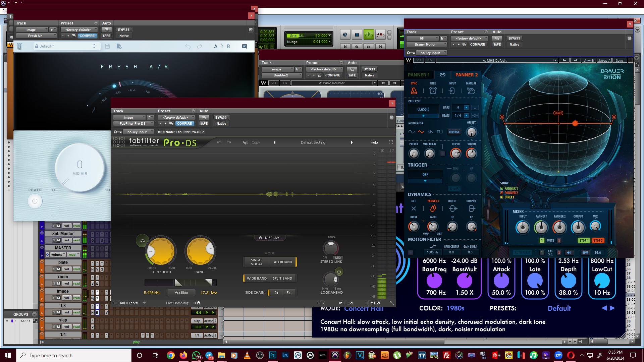Image resolution: width=644 pixels, height=362 pixels.
Task: Open the Pro-DS Help menu
Action: 374,142
